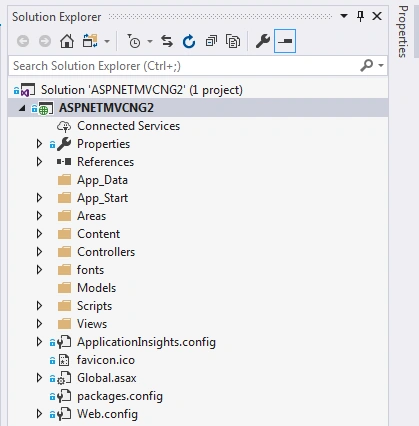Click the Pending Changes Filter clock icon
The image size is (419, 426).
134,41
